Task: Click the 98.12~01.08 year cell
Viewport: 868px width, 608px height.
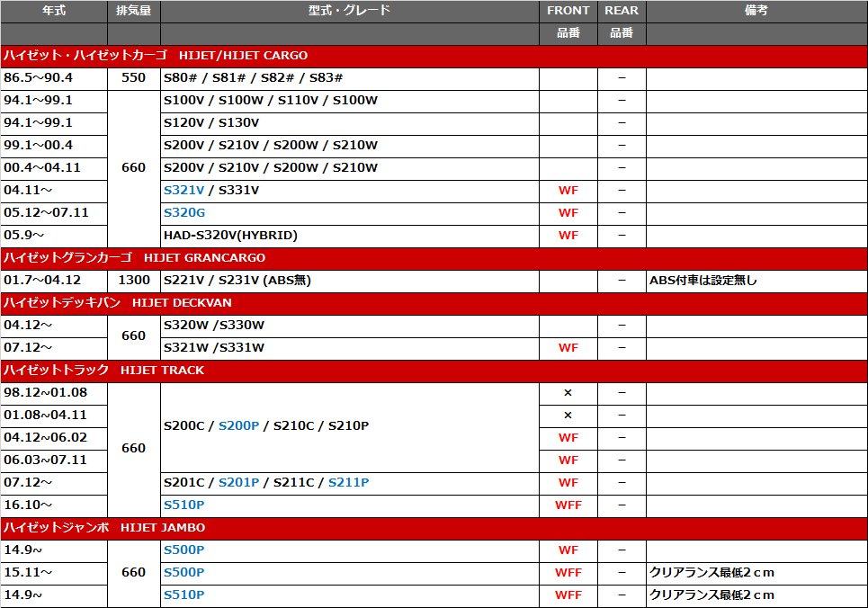Action: 54,393
